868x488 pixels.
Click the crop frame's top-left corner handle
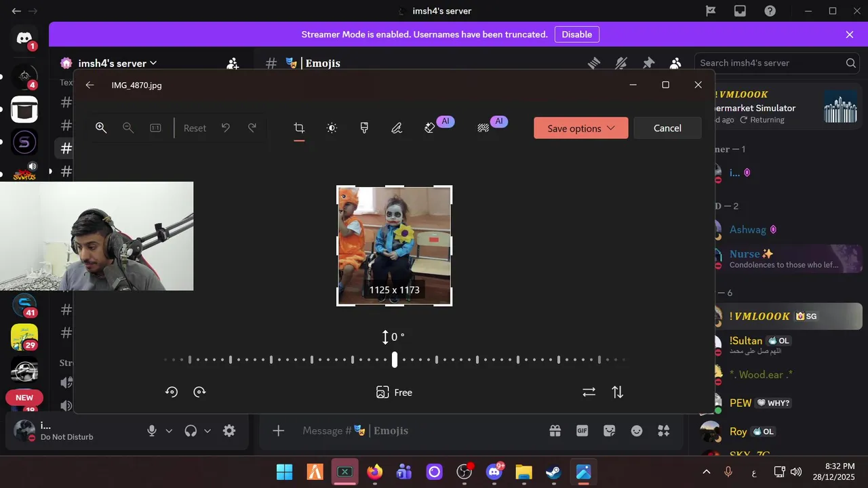pyautogui.click(x=338, y=186)
